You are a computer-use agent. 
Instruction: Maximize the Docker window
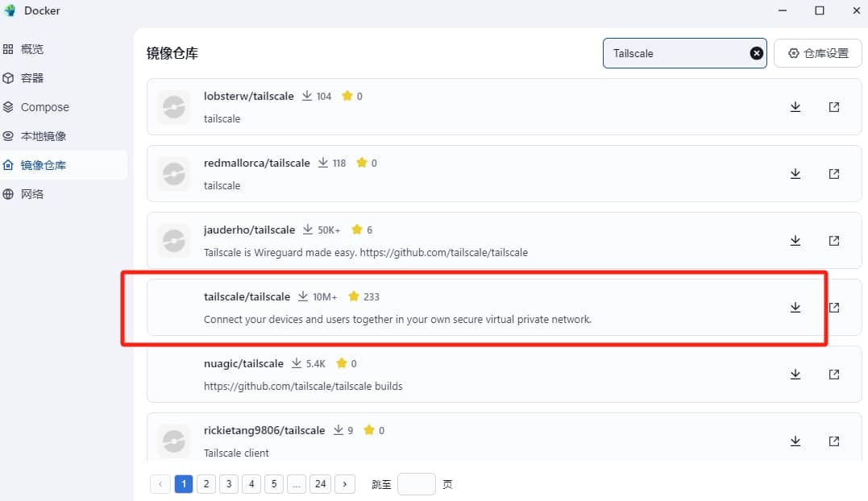click(x=820, y=10)
